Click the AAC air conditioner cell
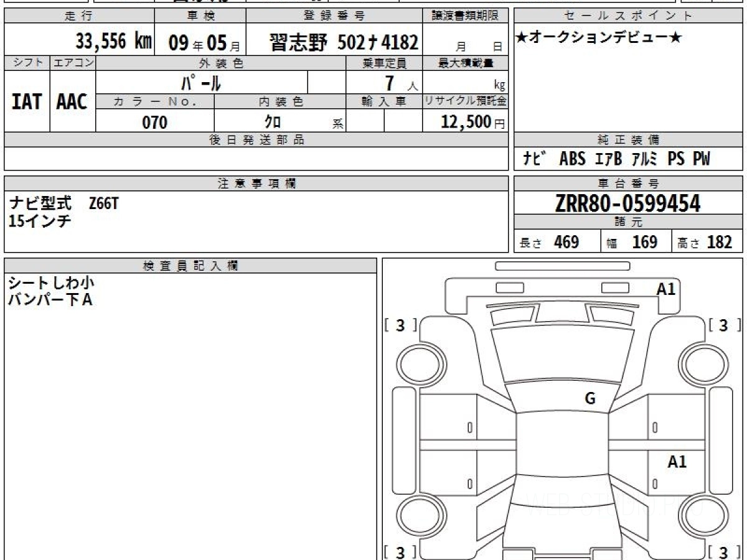The image size is (747, 560). pos(72,102)
